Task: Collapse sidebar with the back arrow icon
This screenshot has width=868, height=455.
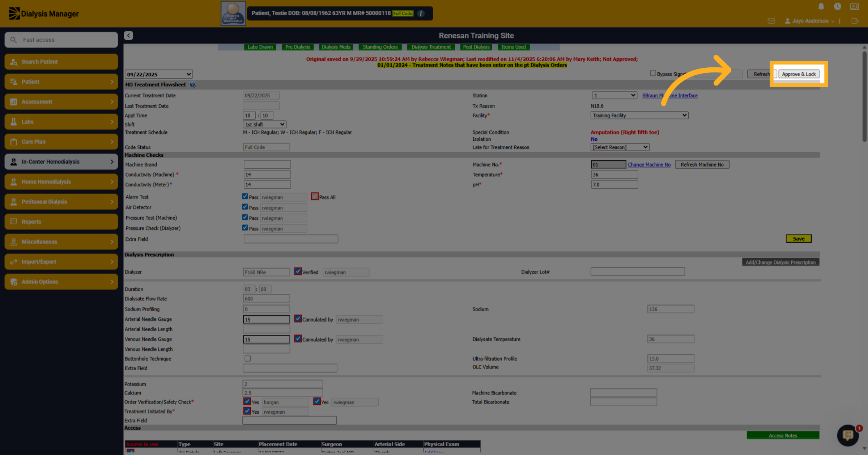Action: click(x=128, y=35)
